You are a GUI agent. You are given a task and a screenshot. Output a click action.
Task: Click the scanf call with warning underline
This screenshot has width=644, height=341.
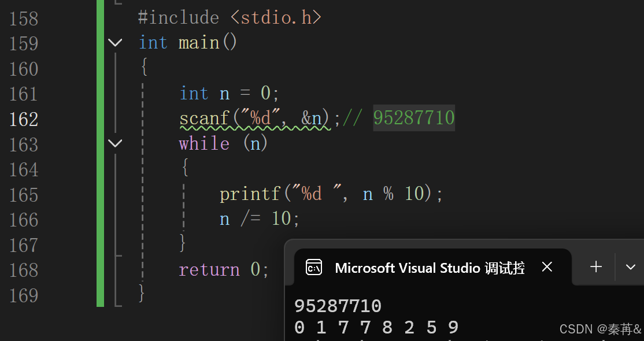coord(254,118)
